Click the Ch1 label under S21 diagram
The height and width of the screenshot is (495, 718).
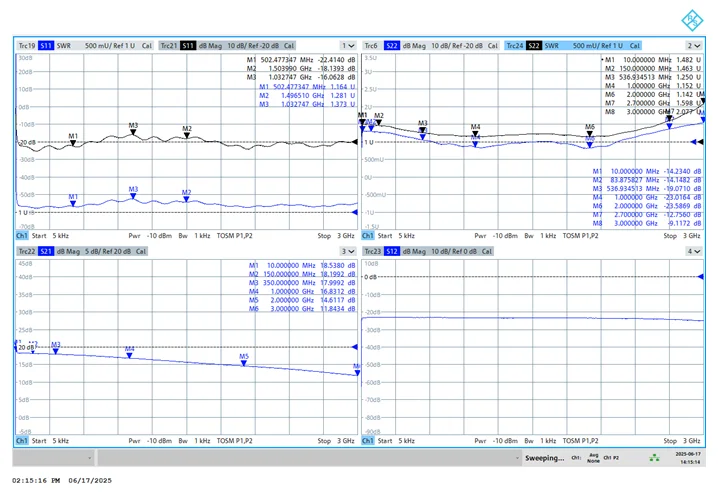click(22, 441)
